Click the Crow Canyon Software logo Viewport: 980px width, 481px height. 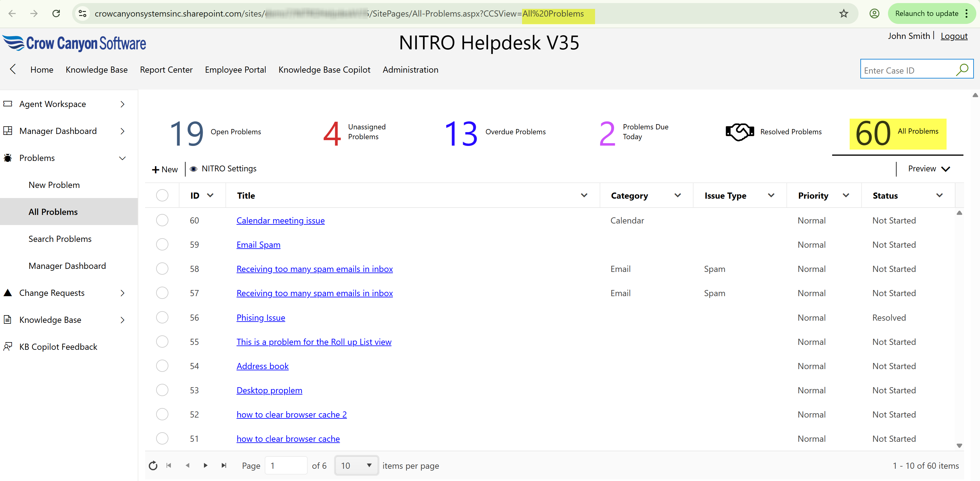point(74,43)
